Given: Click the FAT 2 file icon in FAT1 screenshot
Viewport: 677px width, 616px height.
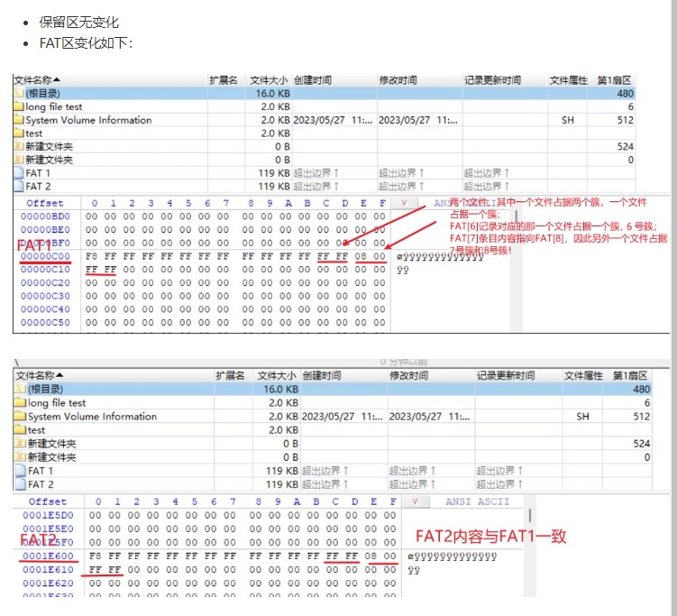Looking at the screenshot, I should (x=19, y=186).
